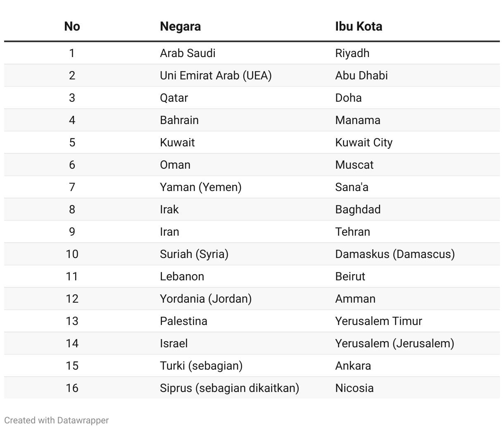
Task: Select the Uni Emirat Arab (UEA) cell
Action: click(216, 76)
